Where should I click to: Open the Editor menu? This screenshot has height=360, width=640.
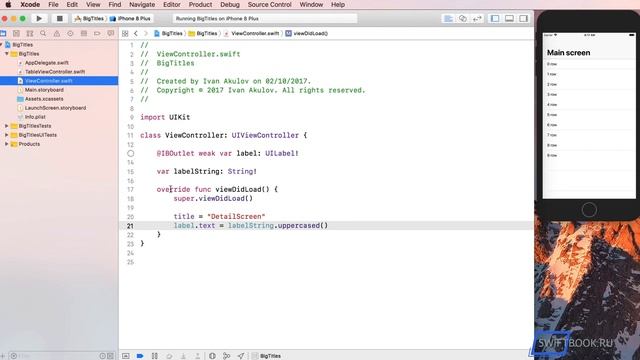[x=171, y=4]
